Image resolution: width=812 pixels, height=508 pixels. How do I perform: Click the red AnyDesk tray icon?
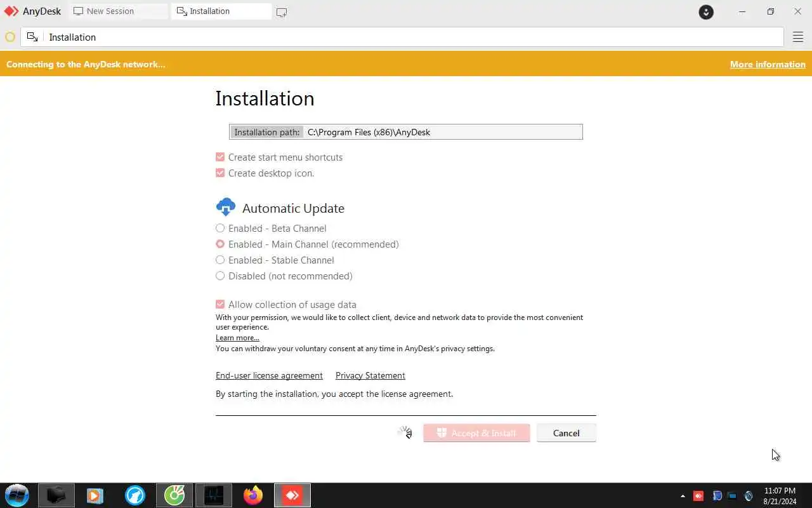(698, 496)
